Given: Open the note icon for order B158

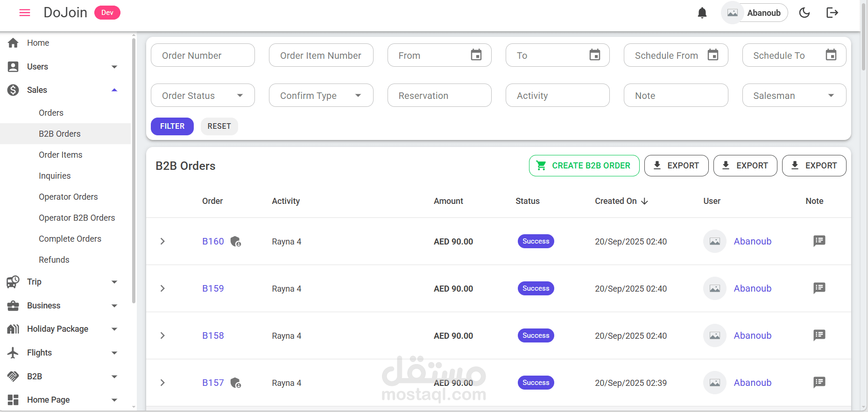Looking at the screenshot, I should coord(819,335).
